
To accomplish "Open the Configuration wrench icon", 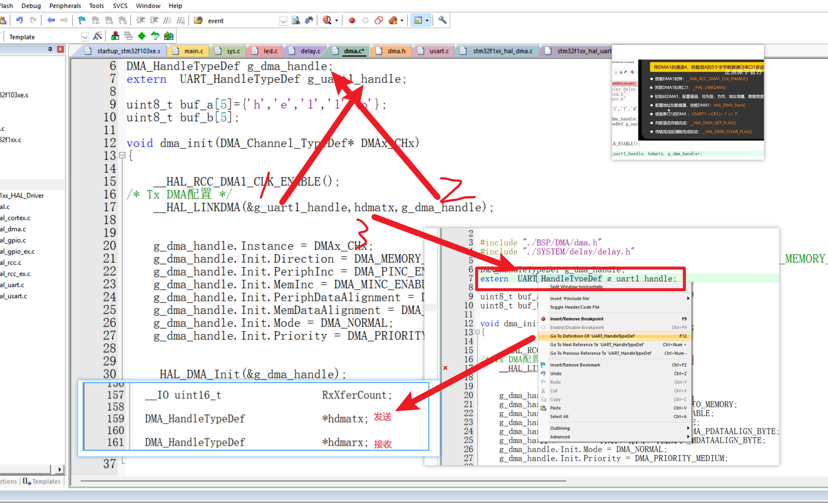I will [442, 20].
